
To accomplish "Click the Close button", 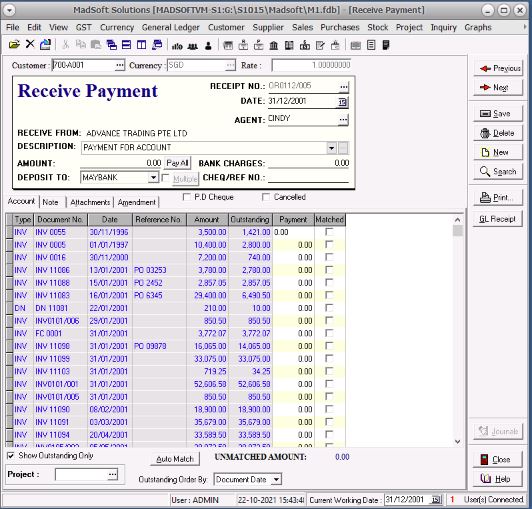I will pyautogui.click(x=498, y=459).
